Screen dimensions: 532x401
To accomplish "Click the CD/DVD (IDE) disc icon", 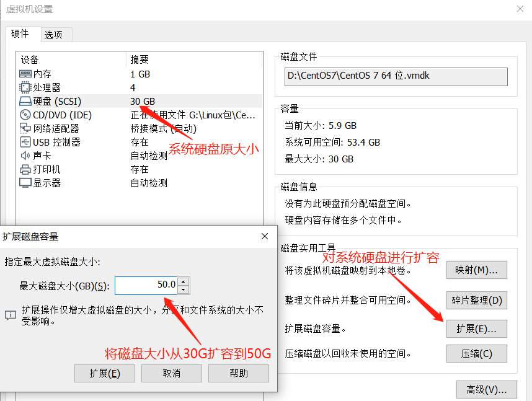I will pyautogui.click(x=25, y=115).
